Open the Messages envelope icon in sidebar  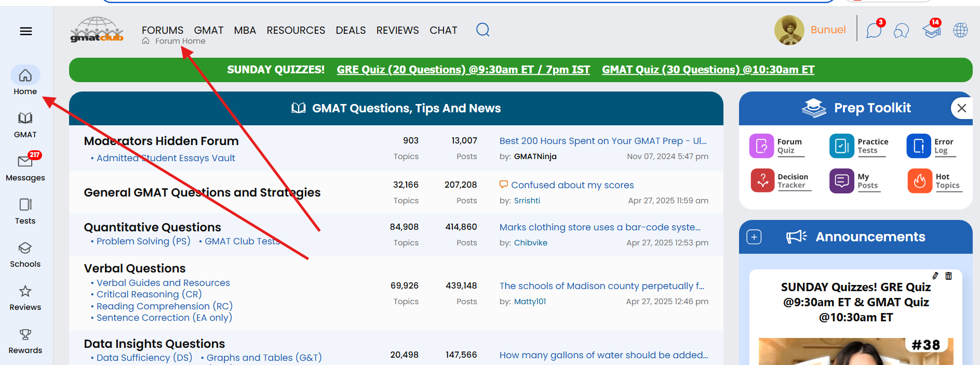pyautogui.click(x=25, y=162)
